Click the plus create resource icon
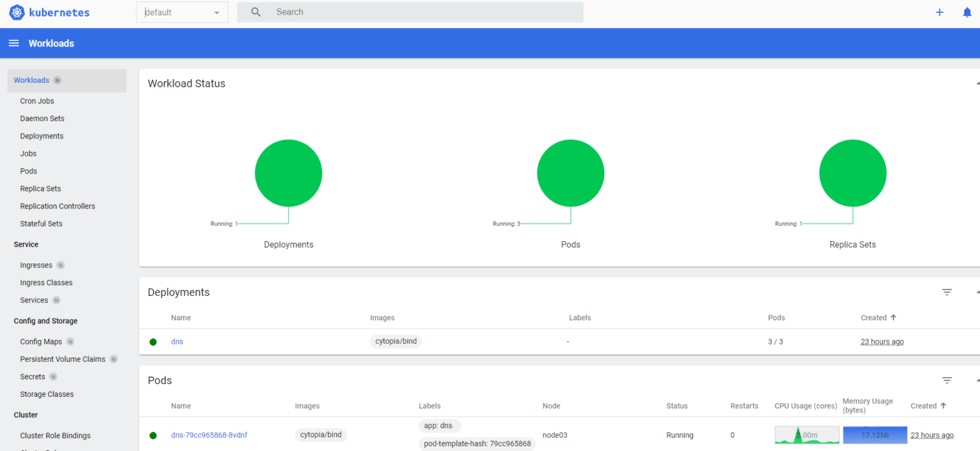Image resolution: width=980 pixels, height=451 pixels. pos(939,12)
